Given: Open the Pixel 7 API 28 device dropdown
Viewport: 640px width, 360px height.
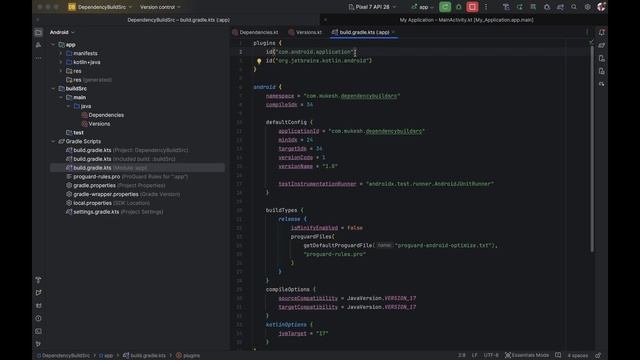Looking at the screenshot, I should [x=372, y=7].
